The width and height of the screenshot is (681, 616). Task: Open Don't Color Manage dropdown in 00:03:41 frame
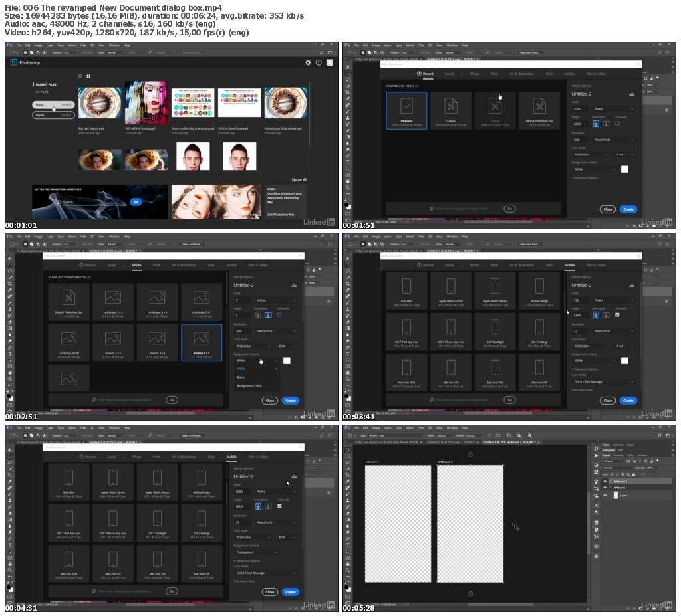[603, 382]
